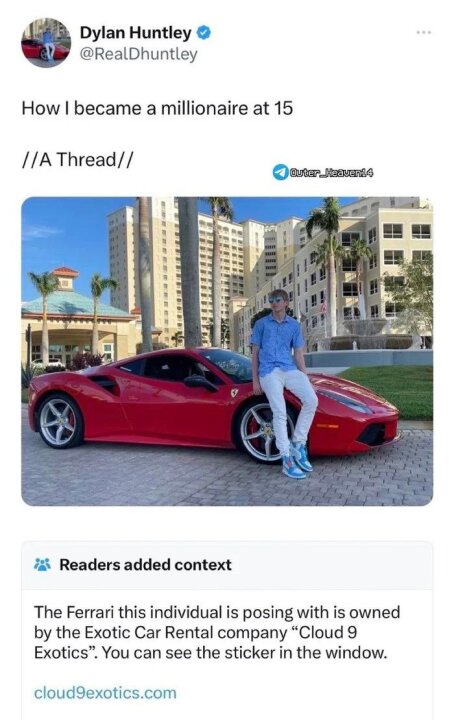Click the Telegram paper-plane watermark icon
This screenshot has height=720, width=454.
[x=280, y=172]
